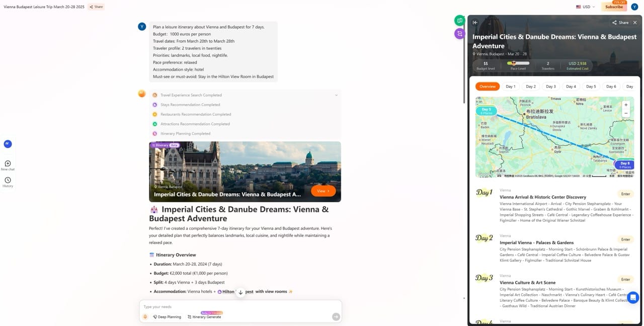Viewport: 644px width, 326px height.
Task: Zoom in on the map with the plus button
Action: click(x=626, y=105)
